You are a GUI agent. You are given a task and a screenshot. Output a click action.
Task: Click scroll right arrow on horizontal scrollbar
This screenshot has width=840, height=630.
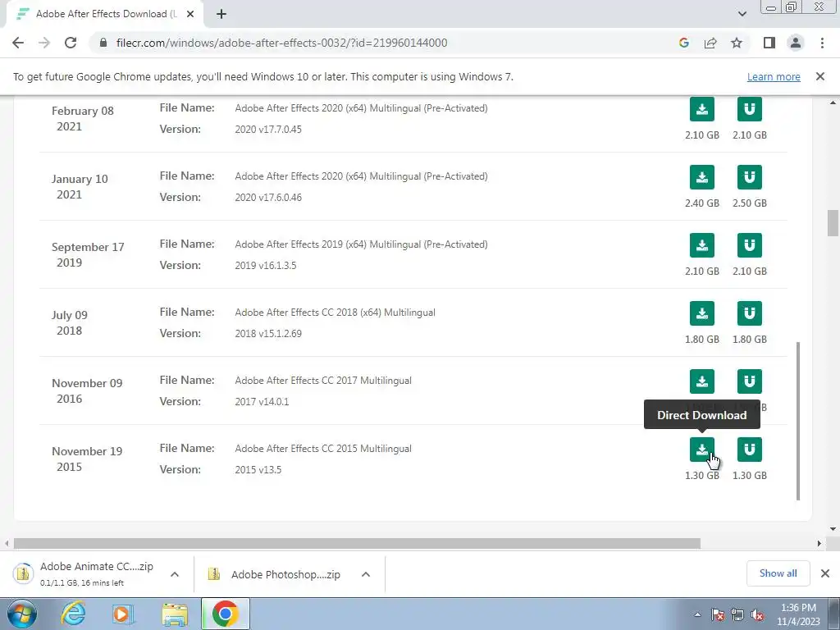pos(819,543)
